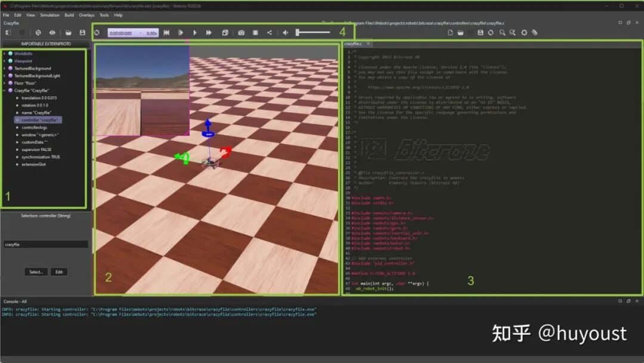This screenshot has width=644, height=363.
Task: Select the rotation 0 0 1 0 field
Action: (35, 105)
